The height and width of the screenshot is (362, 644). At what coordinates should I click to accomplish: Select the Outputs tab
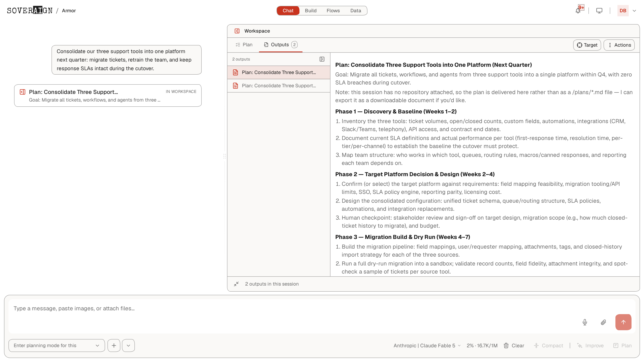click(281, 45)
